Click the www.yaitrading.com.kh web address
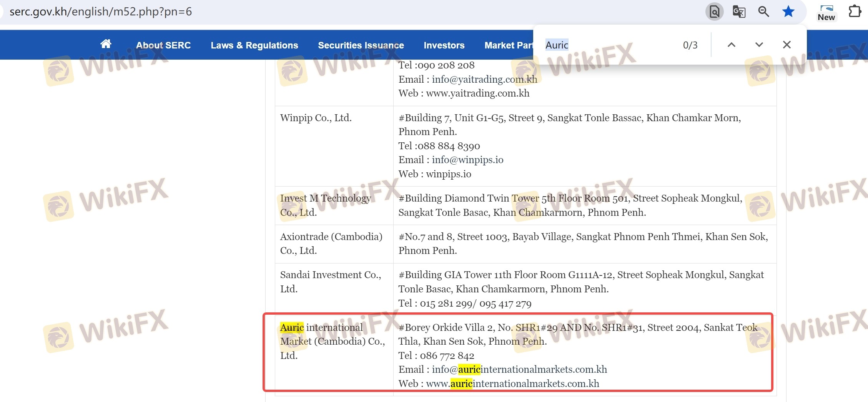The height and width of the screenshot is (402, 868). pos(478,93)
